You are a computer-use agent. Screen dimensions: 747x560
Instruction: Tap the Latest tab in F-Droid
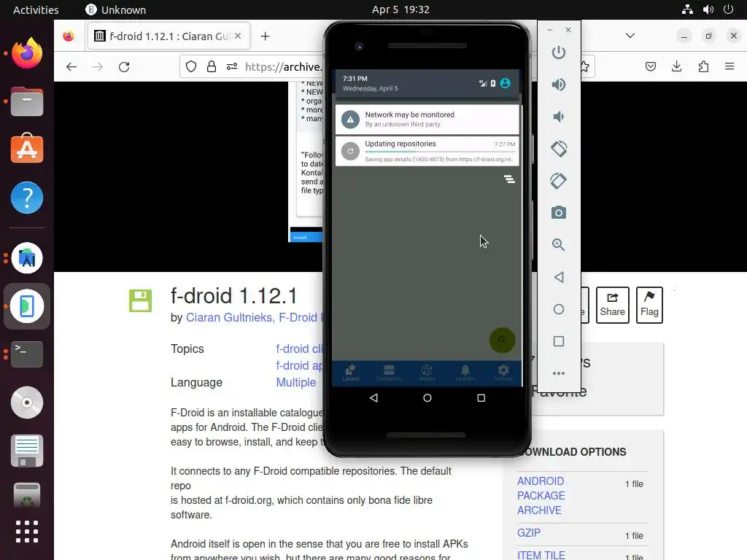[351, 373]
